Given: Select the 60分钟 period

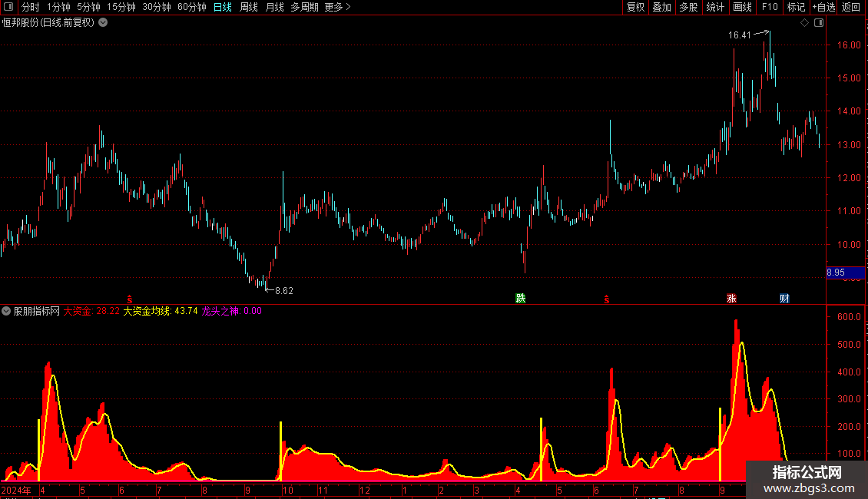Looking at the screenshot, I should pos(192,7).
